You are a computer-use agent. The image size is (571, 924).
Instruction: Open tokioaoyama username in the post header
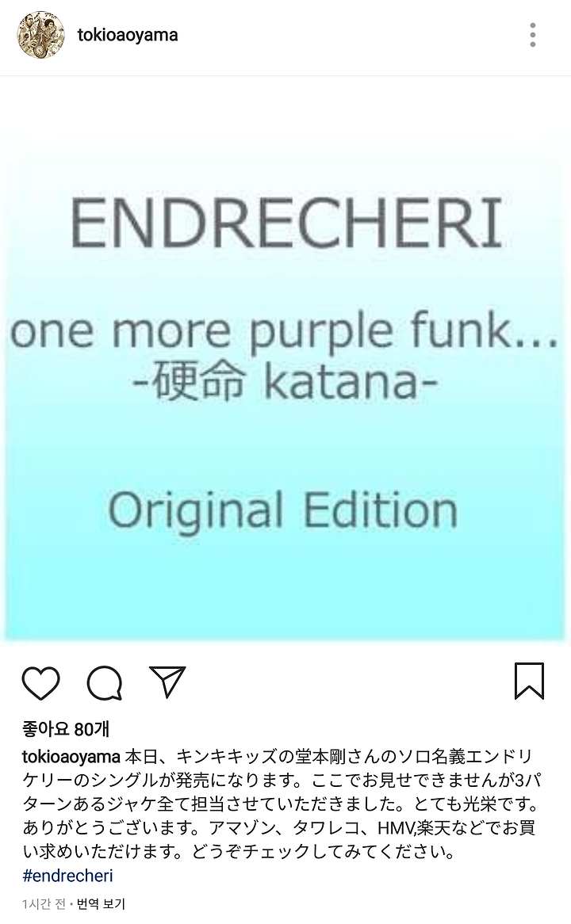click(x=128, y=36)
